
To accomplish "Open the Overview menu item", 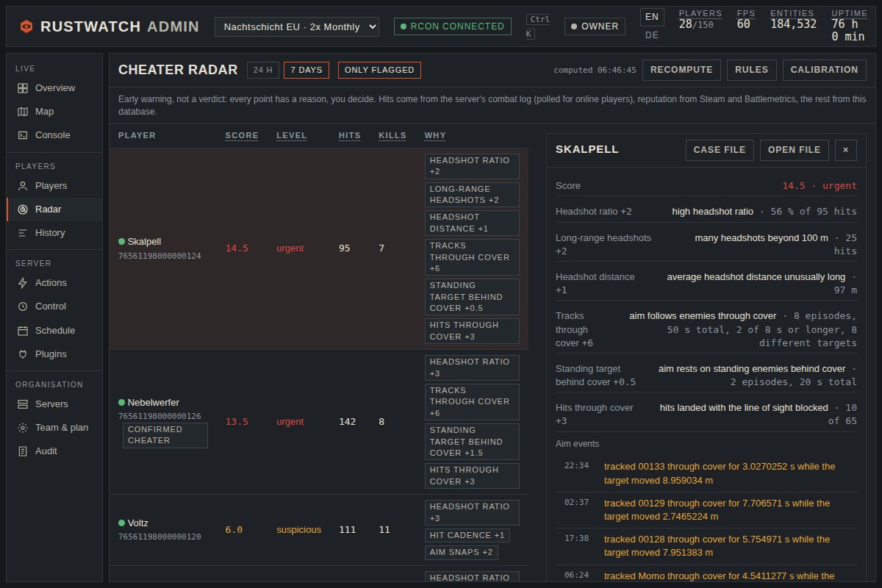I will tap(54, 88).
